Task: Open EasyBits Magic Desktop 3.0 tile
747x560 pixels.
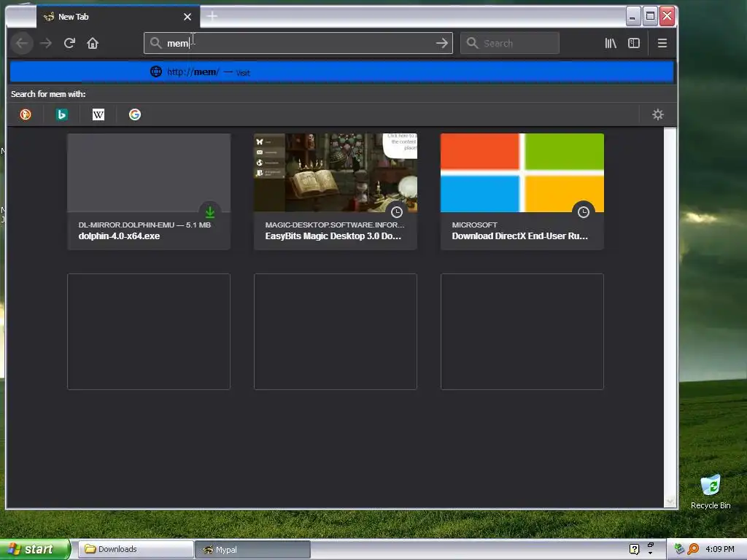Action: click(x=336, y=192)
